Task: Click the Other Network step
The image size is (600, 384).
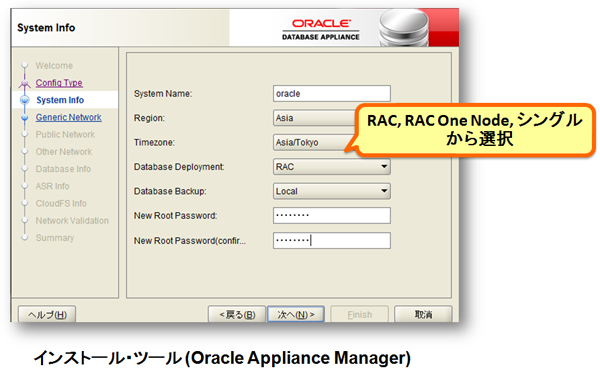Action: [64, 152]
